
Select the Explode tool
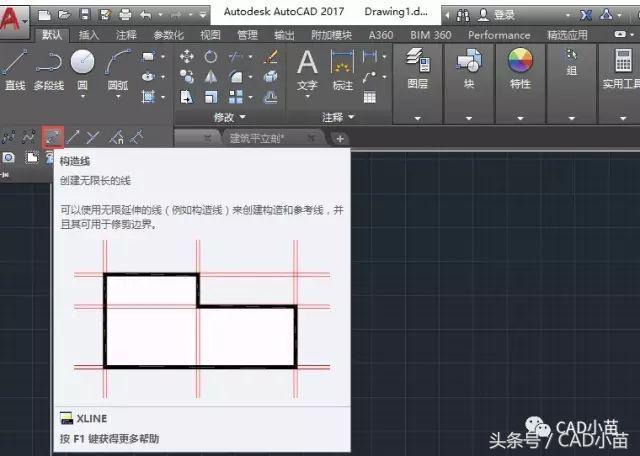click(x=270, y=76)
